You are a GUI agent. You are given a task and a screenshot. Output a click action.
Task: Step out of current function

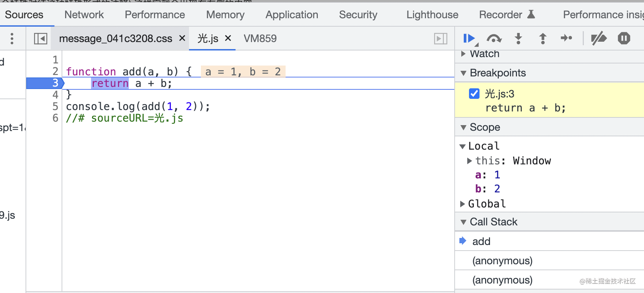[x=542, y=38]
